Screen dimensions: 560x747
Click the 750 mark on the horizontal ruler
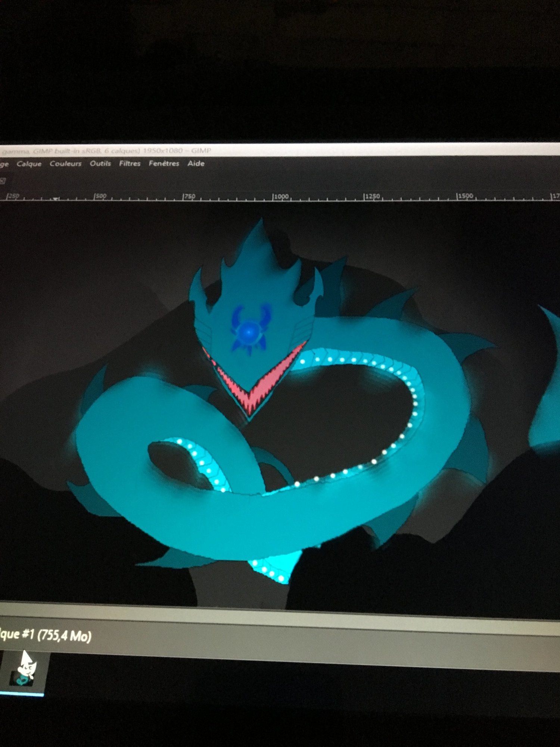(189, 196)
